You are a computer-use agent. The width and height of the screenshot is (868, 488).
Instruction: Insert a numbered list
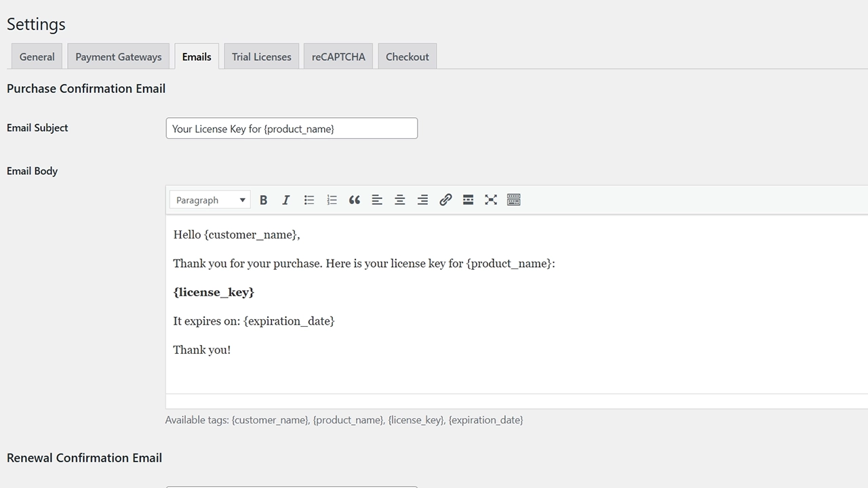click(332, 200)
